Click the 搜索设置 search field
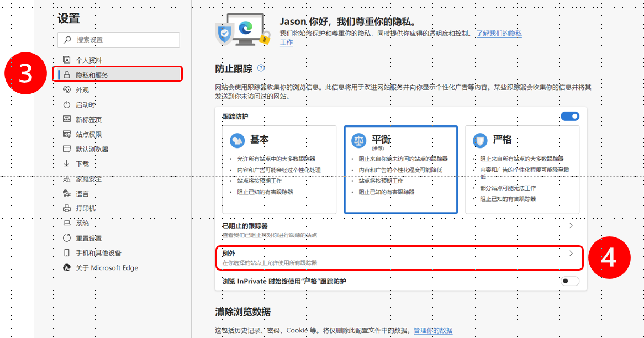Viewport: 644px width, 338px height. [x=118, y=40]
